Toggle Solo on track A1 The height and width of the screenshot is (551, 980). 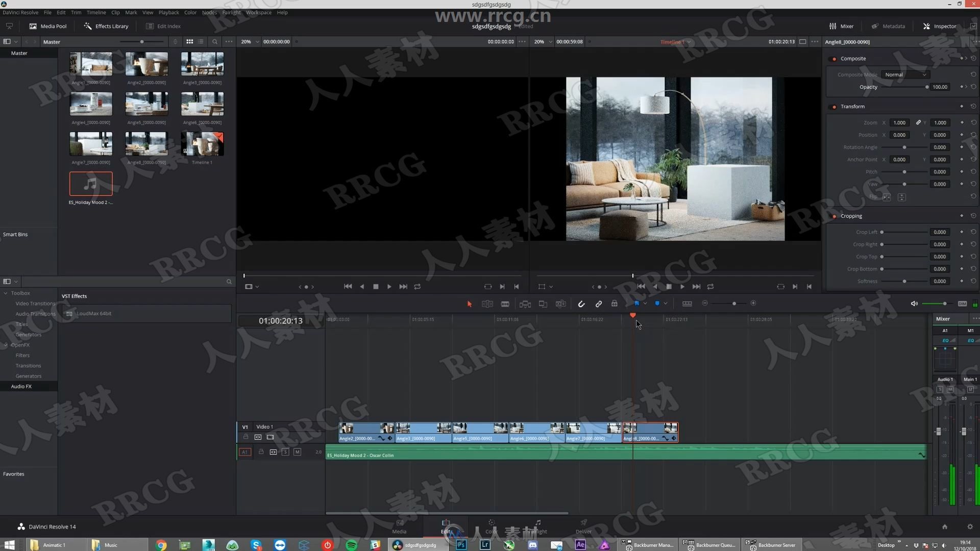[x=285, y=452]
